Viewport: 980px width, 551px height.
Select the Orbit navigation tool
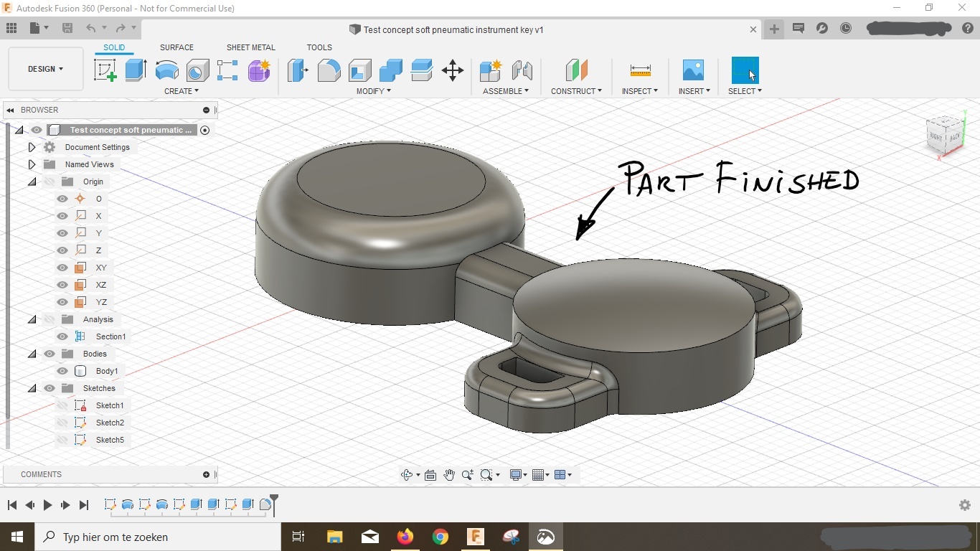tap(407, 475)
